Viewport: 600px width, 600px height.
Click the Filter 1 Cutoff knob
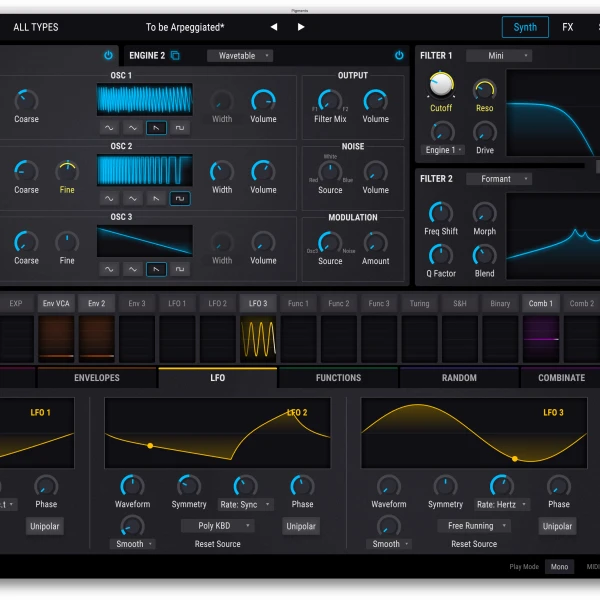point(440,85)
